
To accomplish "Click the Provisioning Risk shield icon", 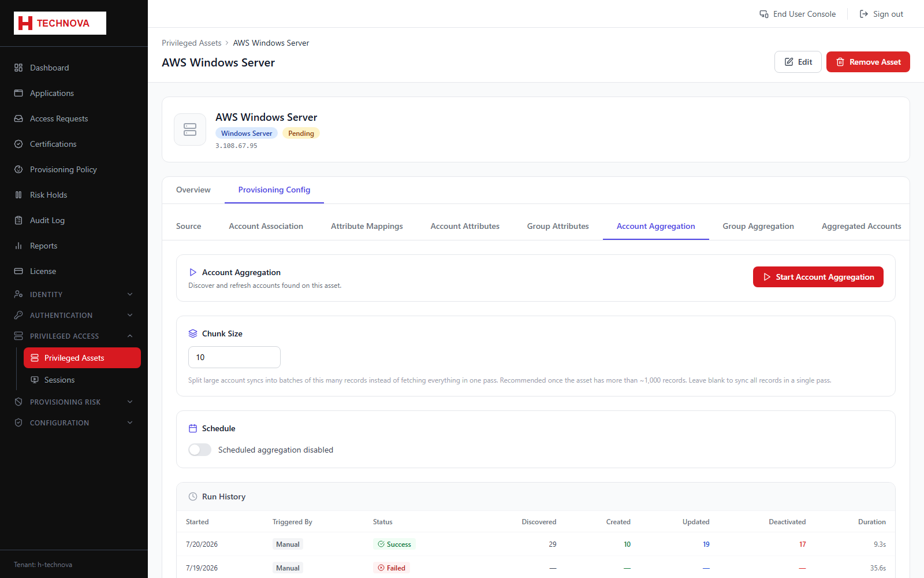I will [18, 402].
